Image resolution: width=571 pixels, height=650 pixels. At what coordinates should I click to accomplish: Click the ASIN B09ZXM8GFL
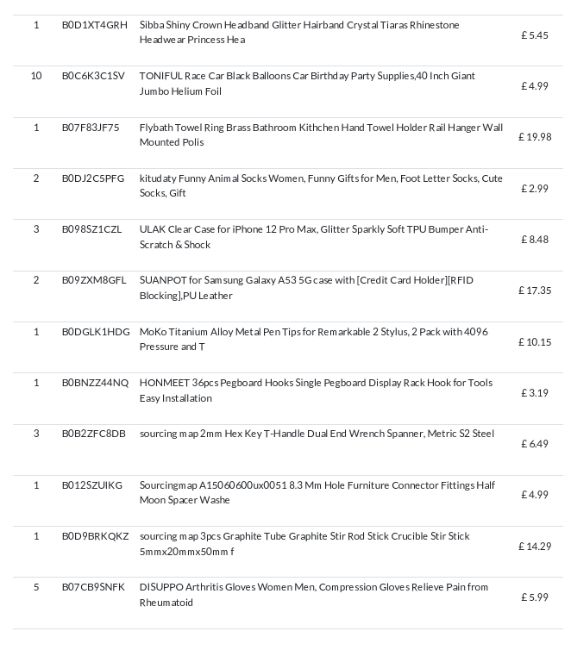[x=94, y=280]
